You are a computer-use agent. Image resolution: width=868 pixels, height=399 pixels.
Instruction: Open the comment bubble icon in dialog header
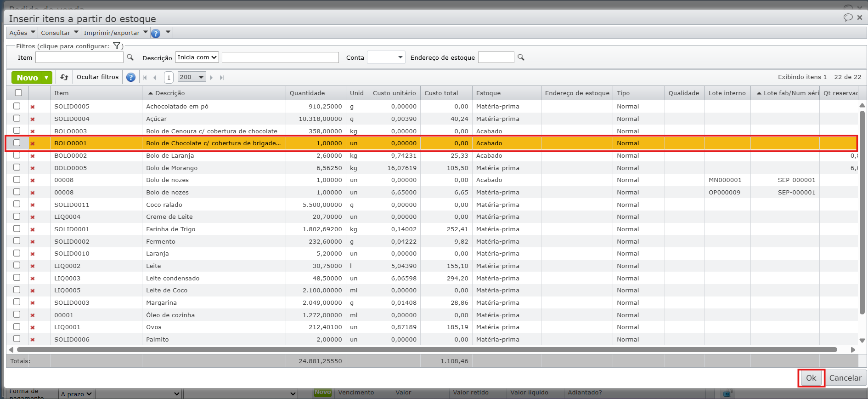pos(848,17)
